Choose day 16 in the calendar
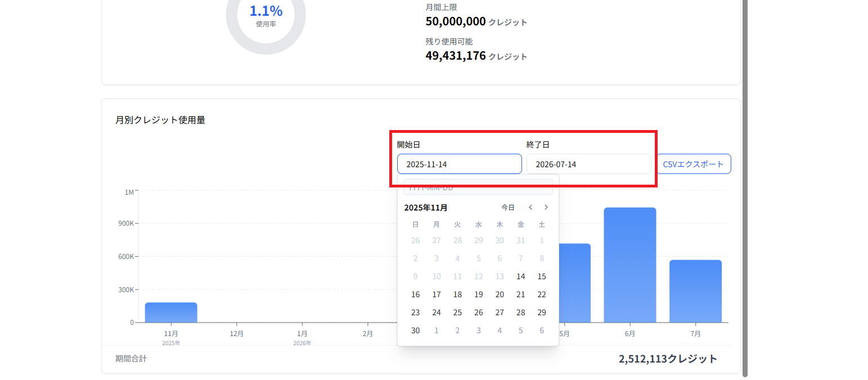The width and height of the screenshot is (868, 380). click(x=415, y=294)
